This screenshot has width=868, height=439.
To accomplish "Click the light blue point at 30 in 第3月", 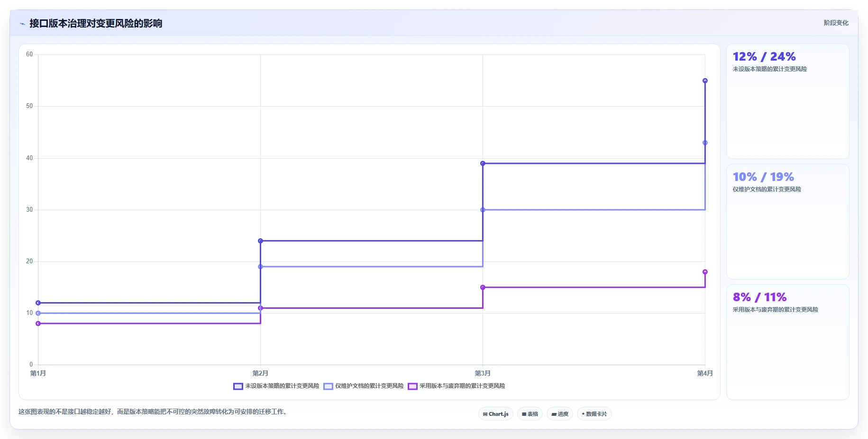I will [x=483, y=210].
